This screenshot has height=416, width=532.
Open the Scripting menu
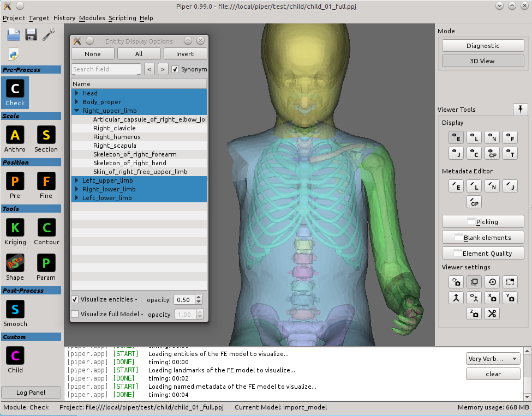(122, 18)
